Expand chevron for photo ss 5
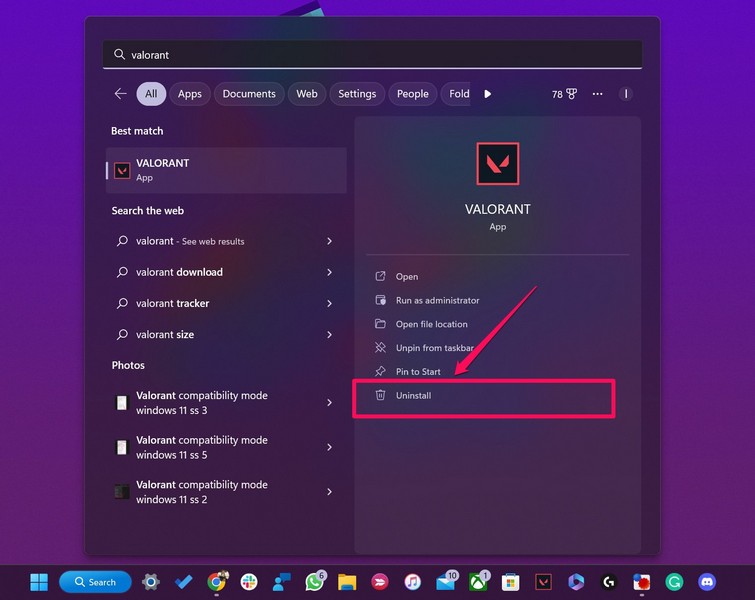 (329, 447)
